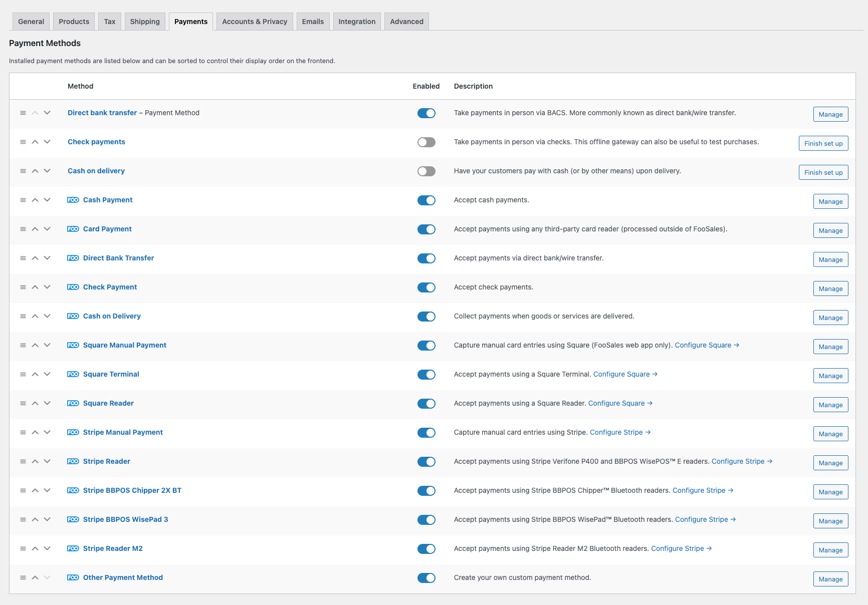The height and width of the screenshot is (605, 868).
Task: Switch to the General tab
Action: (31, 22)
